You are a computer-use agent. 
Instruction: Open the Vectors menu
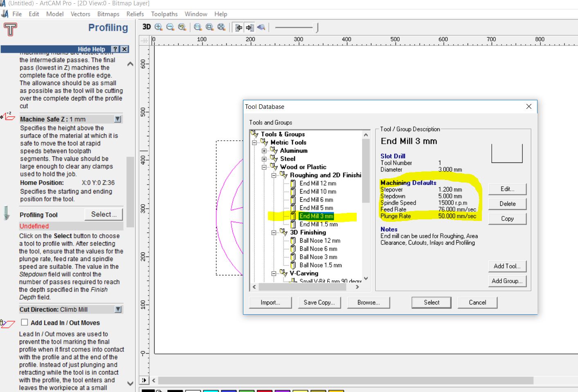[80, 14]
